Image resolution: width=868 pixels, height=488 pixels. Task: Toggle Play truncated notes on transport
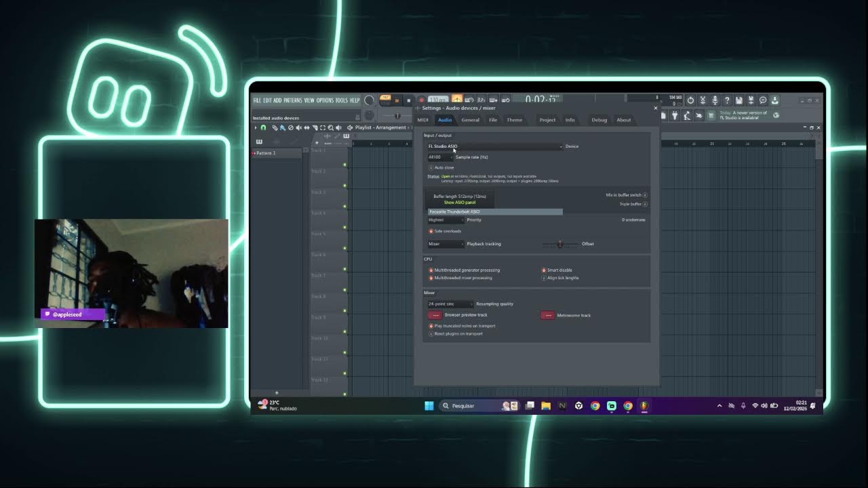[462, 326]
